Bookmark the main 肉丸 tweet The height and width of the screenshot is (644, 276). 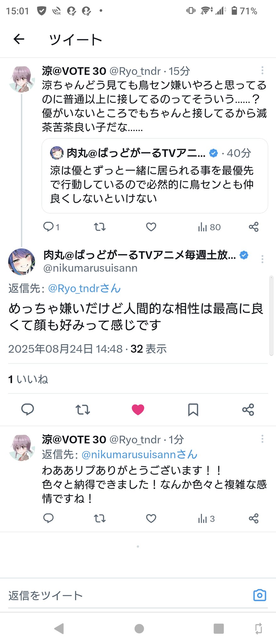pyautogui.click(x=193, y=409)
